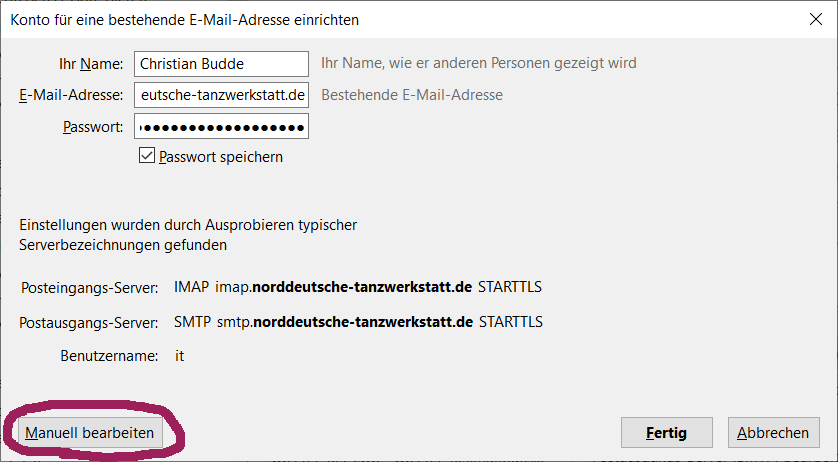838x462 pixels.
Task: Select the smtp.norddeutsche-tanzwerkstatt.de server text
Action: (x=345, y=322)
